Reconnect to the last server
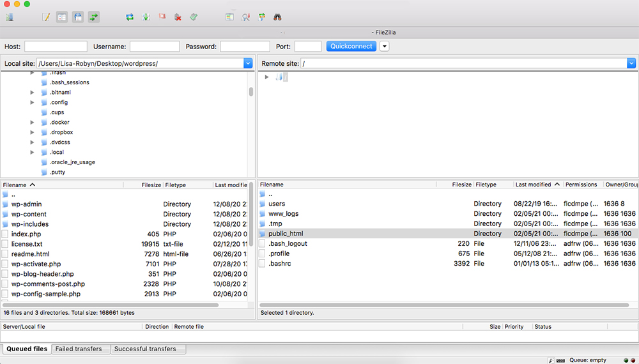 point(194,17)
